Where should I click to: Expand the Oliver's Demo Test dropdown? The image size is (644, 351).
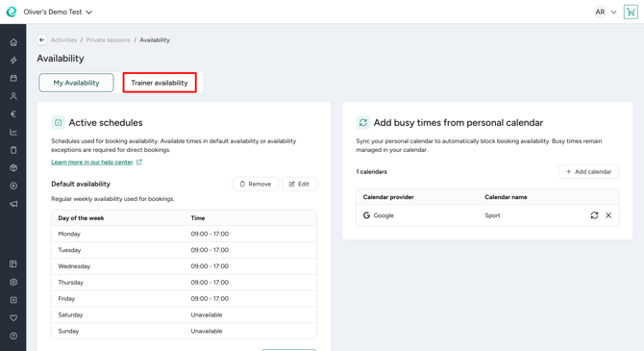(88, 12)
